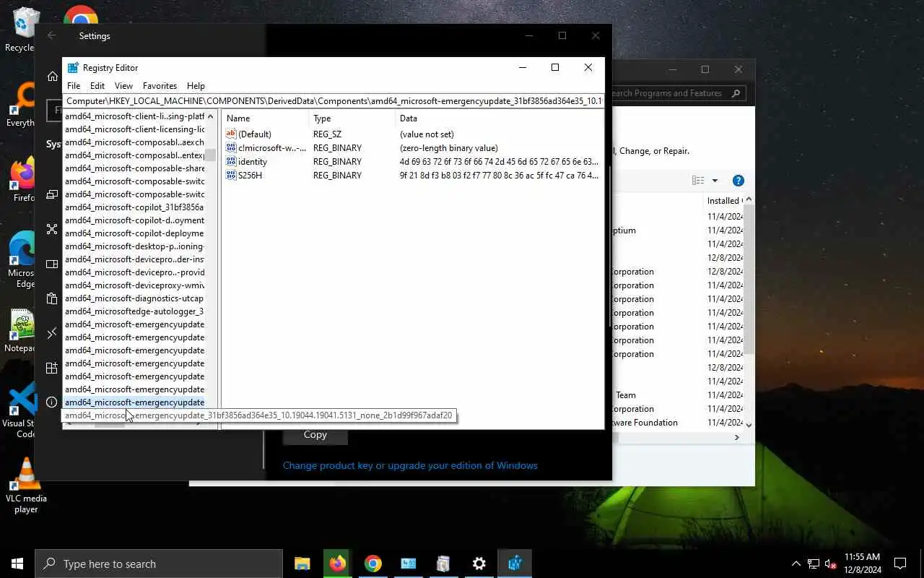The image size is (924, 578).
Task: Select the Clipboard icon in the Settings sidebar
Action: 52,298
